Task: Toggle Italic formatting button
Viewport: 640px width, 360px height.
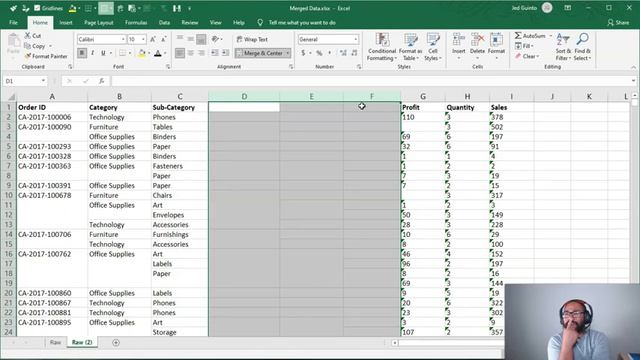Action: point(93,53)
